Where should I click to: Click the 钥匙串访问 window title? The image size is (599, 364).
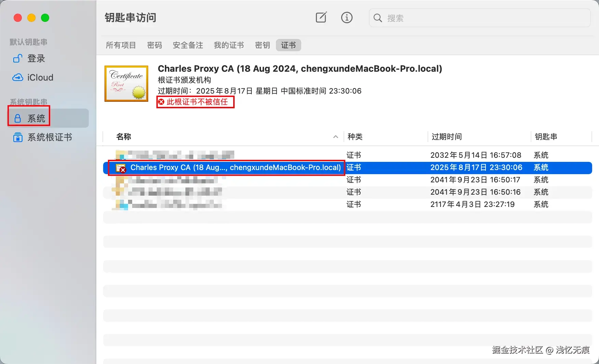(x=130, y=18)
